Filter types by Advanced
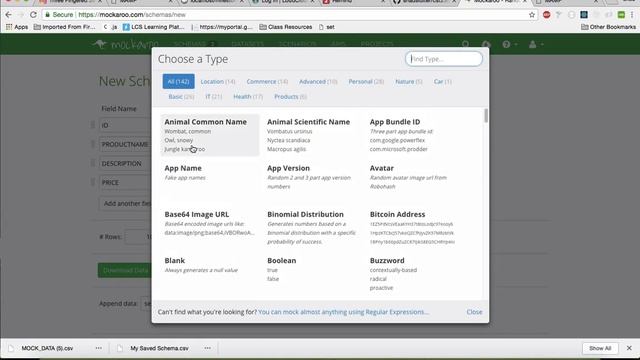The image size is (640, 360). click(318, 82)
